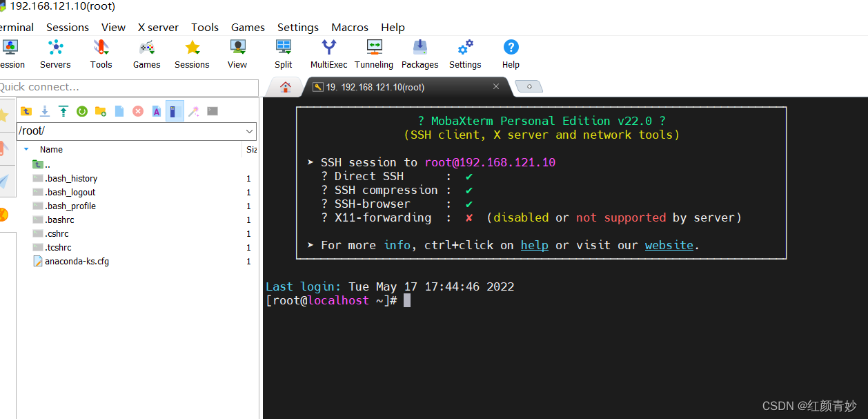
Task: Open the Sessions menu
Action: click(x=68, y=28)
